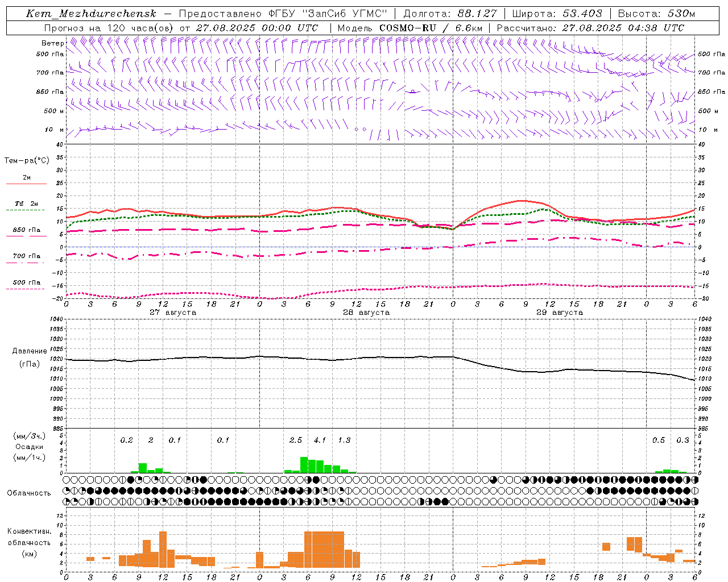Image resolution: width=728 pixels, height=582 pixels.
Task: Click the '(мм/1ч.)' precipitation unit label
Action: (30, 458)
